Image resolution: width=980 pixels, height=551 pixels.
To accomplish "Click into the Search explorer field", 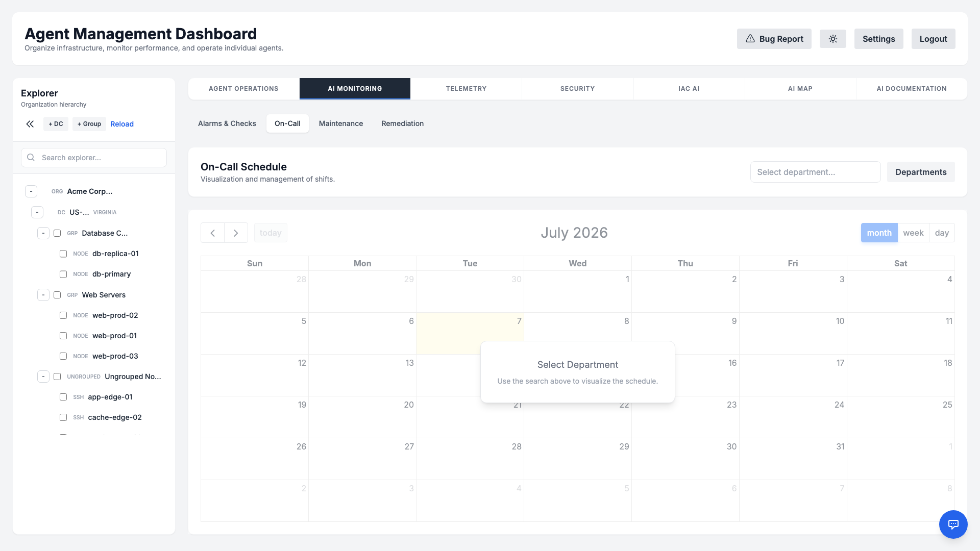I will (94, 158).
